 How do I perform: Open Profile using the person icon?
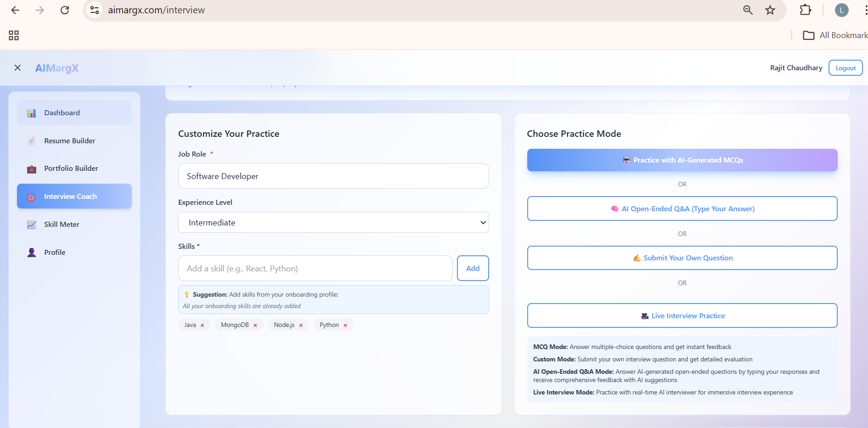(31, 252)
